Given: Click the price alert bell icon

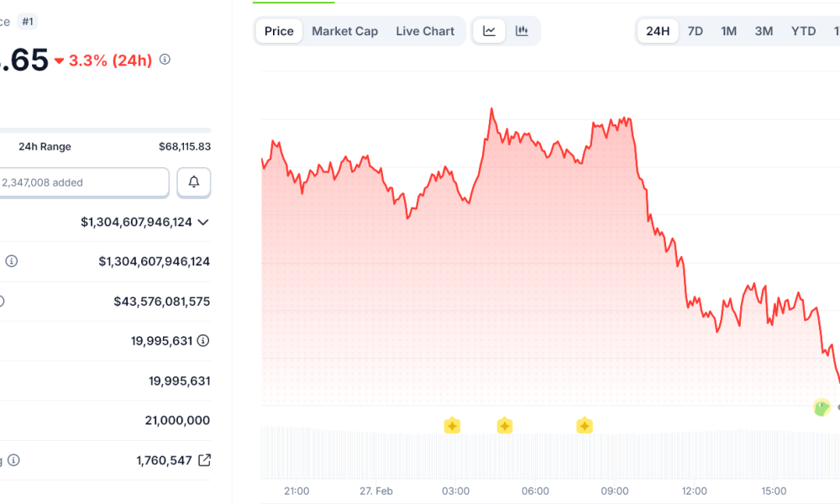Looking at the screenshot, I should tap(194, 182).
